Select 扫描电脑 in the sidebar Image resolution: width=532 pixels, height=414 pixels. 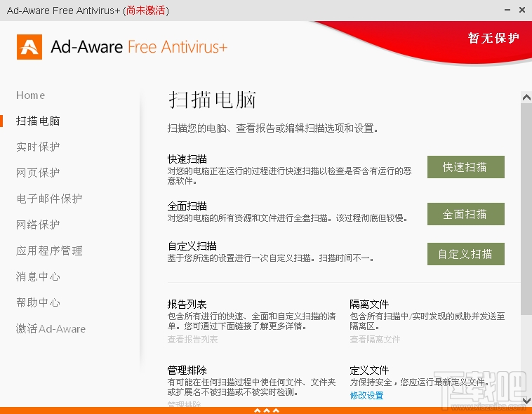click(38, 121)
